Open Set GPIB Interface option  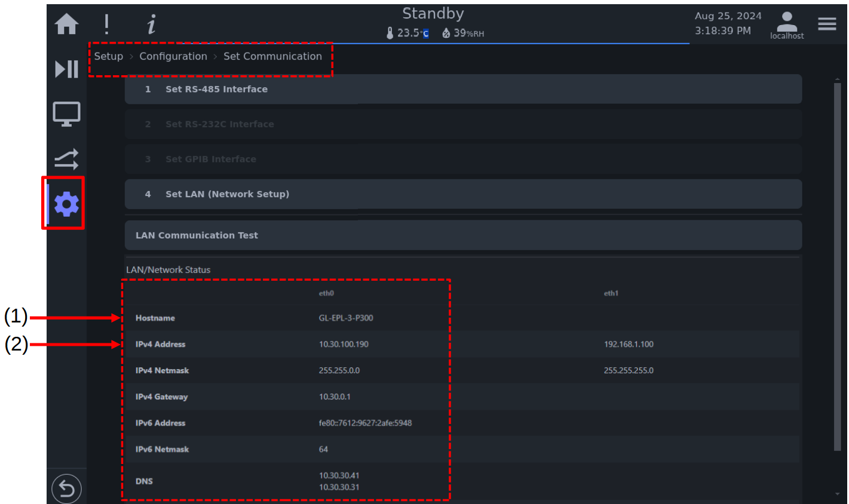(463, 159)
